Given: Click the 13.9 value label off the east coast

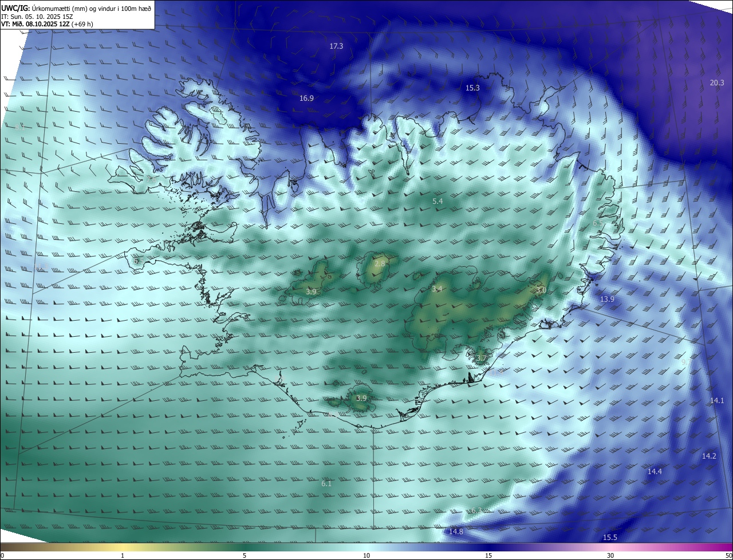Looking at the screenshot, I should tap(607, 299).
